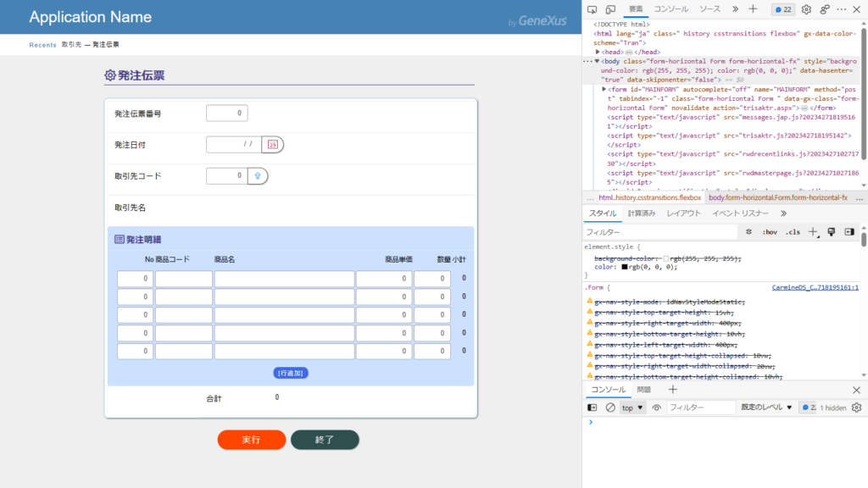Select the イベントリスナー tab
Viewport: 868px width, 488px height.
coord(740,213)
